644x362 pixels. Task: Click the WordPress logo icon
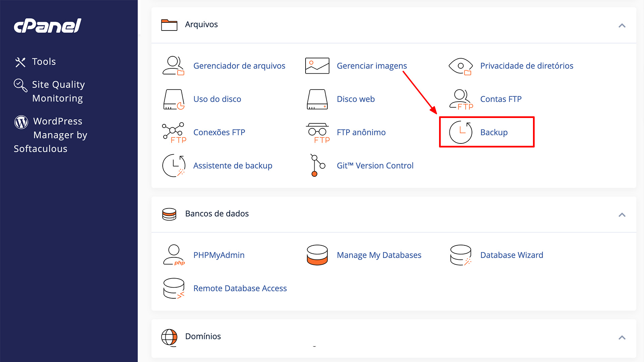(x=21, y=122)
